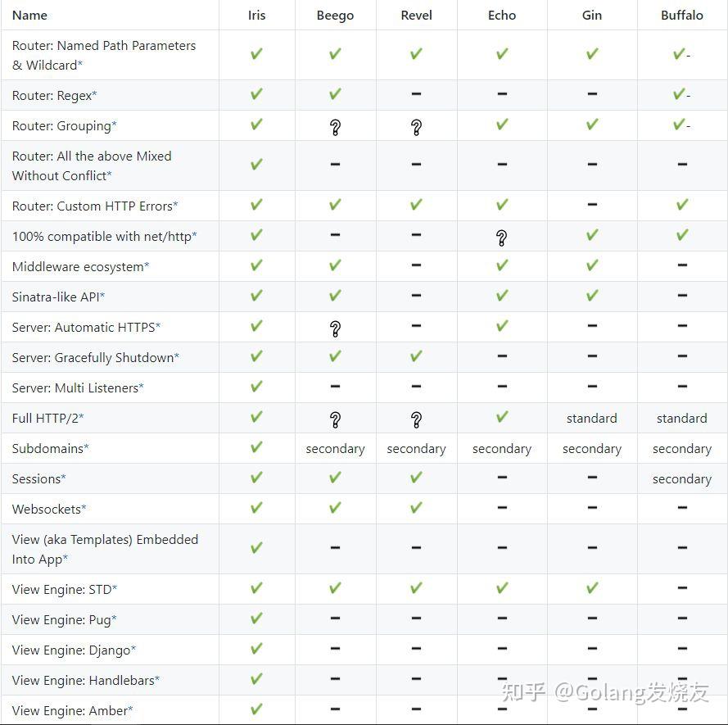This screenshot has height=725, width=728.
Task: Click asterisk link after Sinatra-like API
Action: click(x=102, y=297)
